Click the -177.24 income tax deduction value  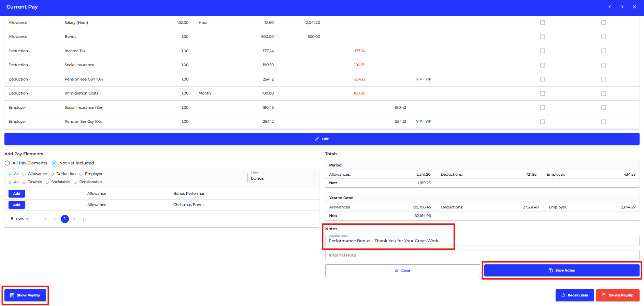tap(359, 51)
